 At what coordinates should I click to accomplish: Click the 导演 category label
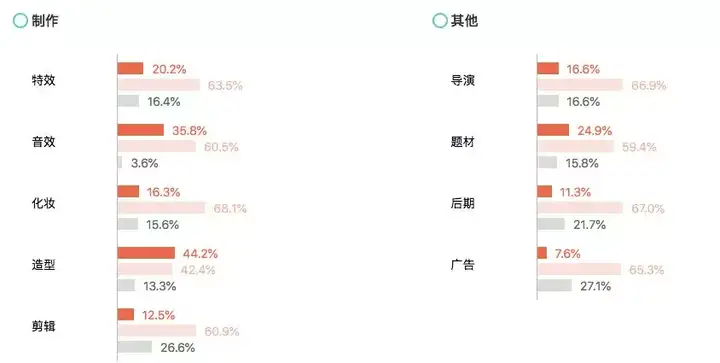coord(462,80)
